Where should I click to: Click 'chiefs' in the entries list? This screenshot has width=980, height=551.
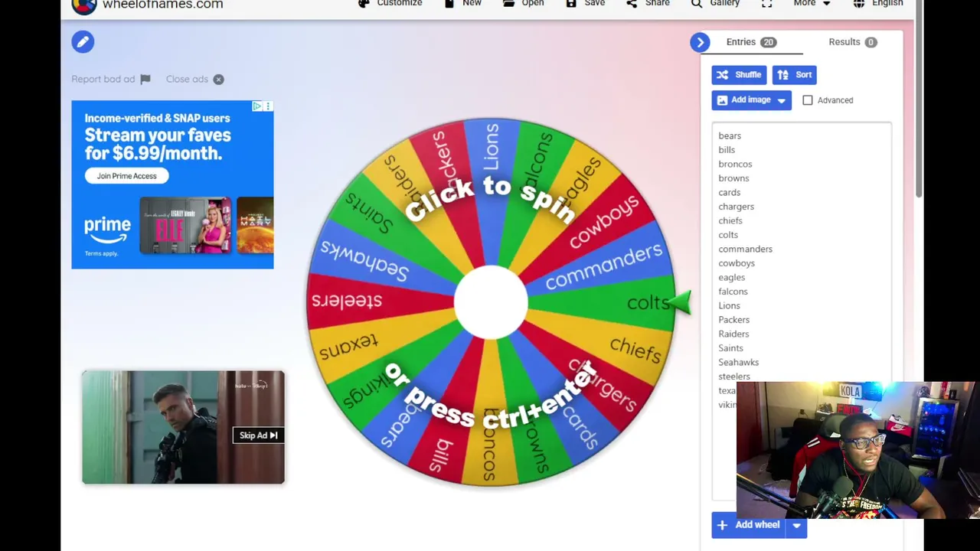pos(730,221)
